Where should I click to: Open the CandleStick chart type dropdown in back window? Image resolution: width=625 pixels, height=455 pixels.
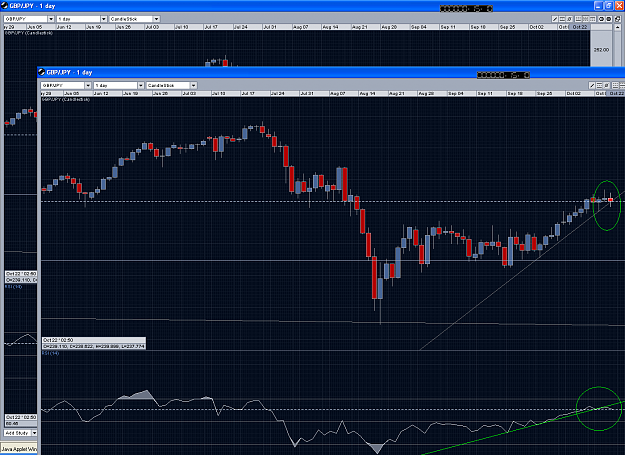[x=156, y=19]
